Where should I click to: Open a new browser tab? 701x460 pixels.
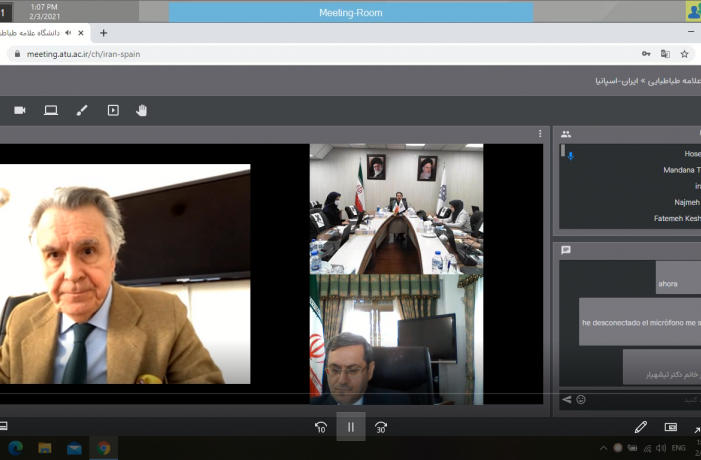103,33
